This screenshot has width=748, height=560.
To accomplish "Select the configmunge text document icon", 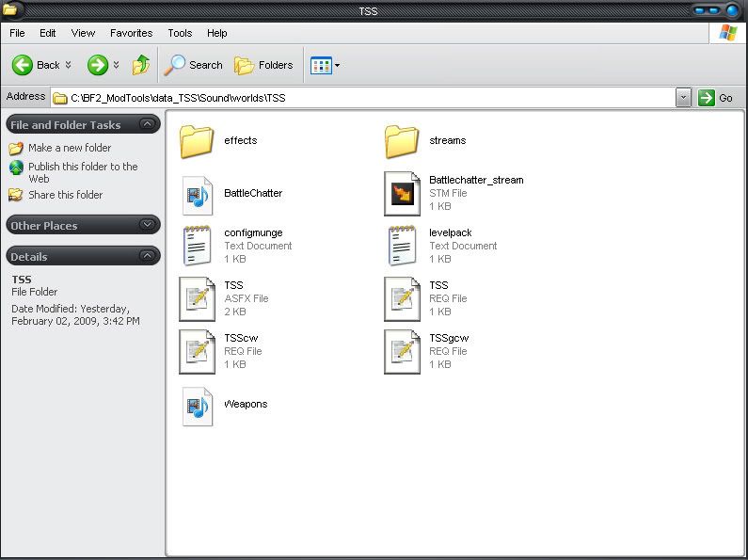I will [197, 246].
